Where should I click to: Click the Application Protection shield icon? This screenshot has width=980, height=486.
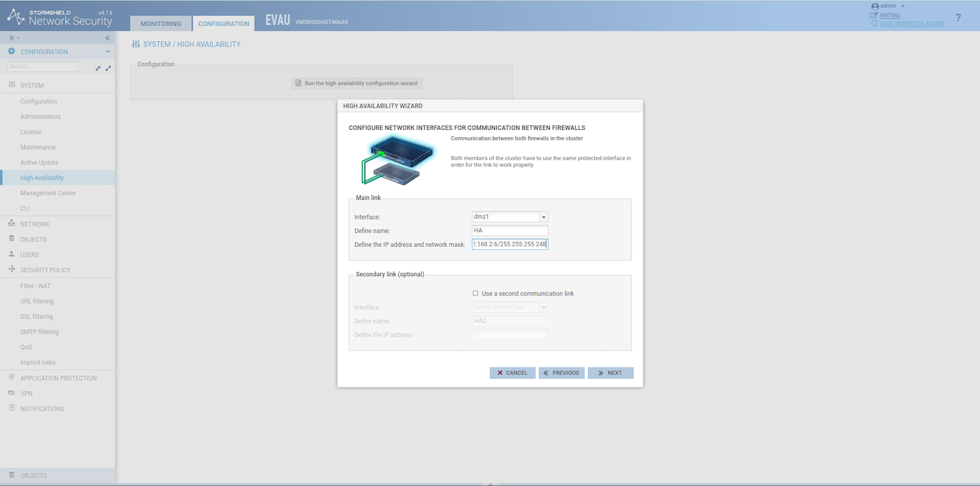click(x=11, y=378)
